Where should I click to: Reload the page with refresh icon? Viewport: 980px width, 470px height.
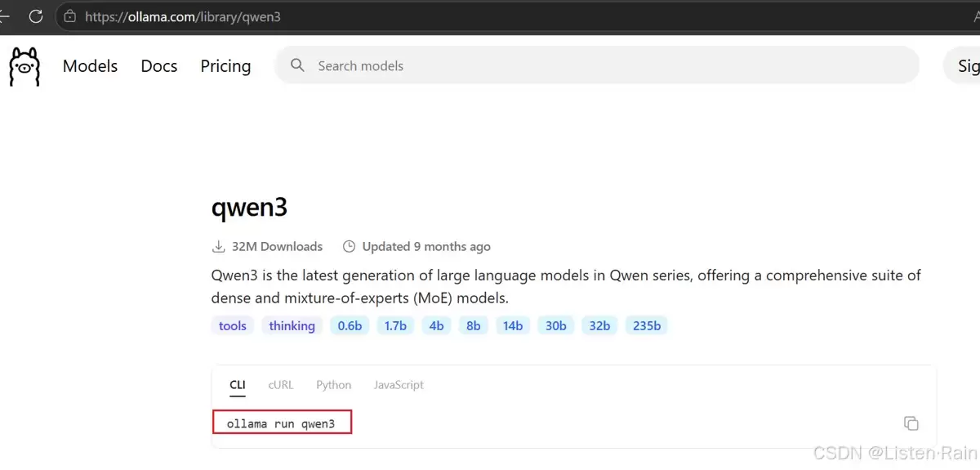[x=36, y=16]
